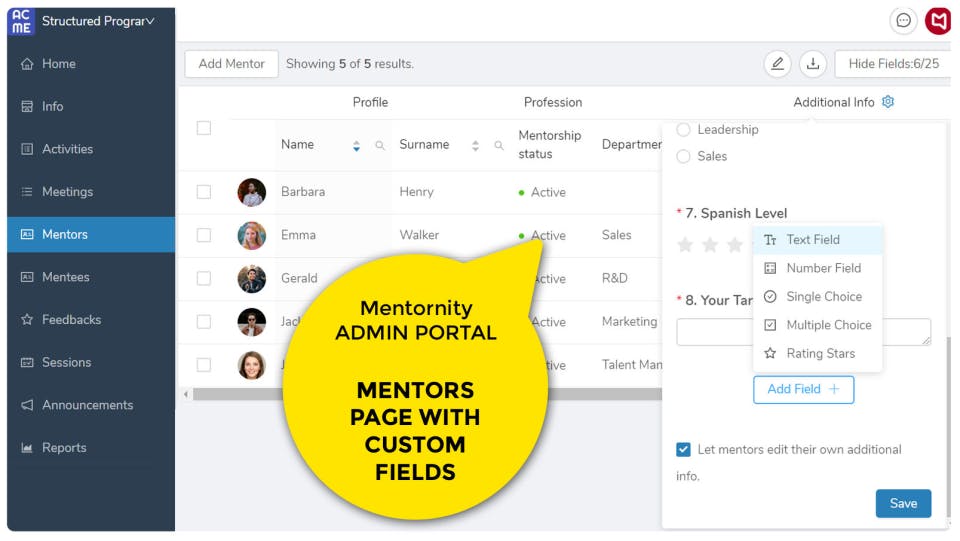Image resolution: width=960 pixels, height=541 pixels.
Task: Click the ACME logo icon
Action: [x=21, y=21]
